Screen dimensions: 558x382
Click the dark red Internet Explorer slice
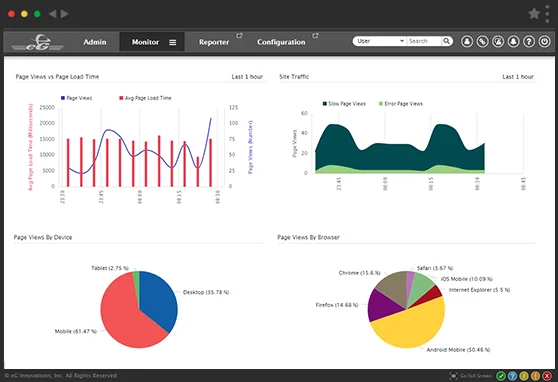coord(432,294)
